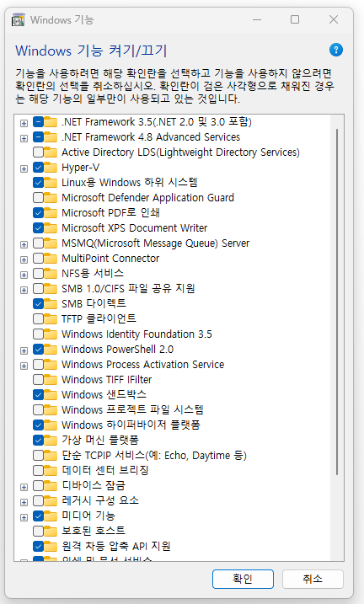Uncheck Microsoft PDF로 인쇄 checkbox
This screenshot has width=364, height=604.
(x=38, y=213)
